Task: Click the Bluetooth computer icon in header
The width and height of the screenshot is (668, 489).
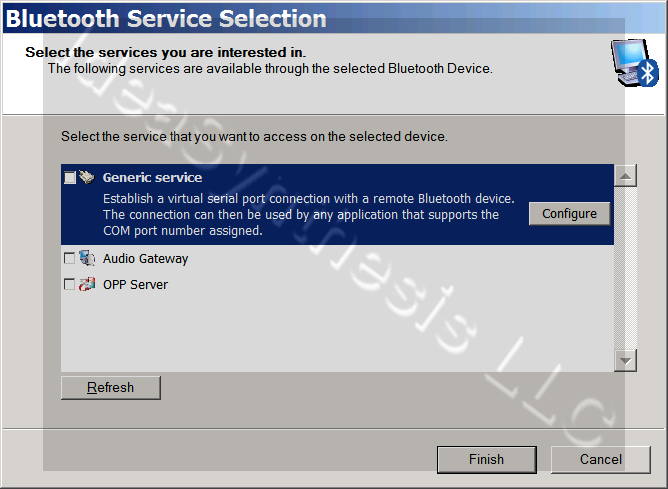Action: tap(634, 64)
